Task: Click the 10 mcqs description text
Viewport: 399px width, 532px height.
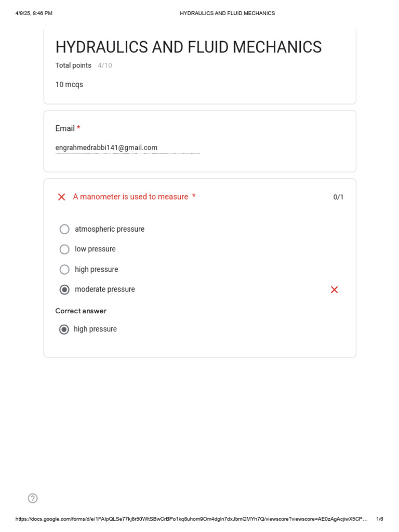Action: [69, 85]
